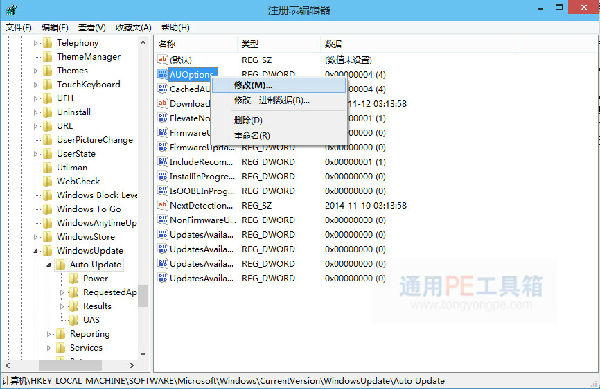The width and height of the screenshot is (600, 389).
Task: Select the Windows To Go folder icon
Action: (48, 209)
